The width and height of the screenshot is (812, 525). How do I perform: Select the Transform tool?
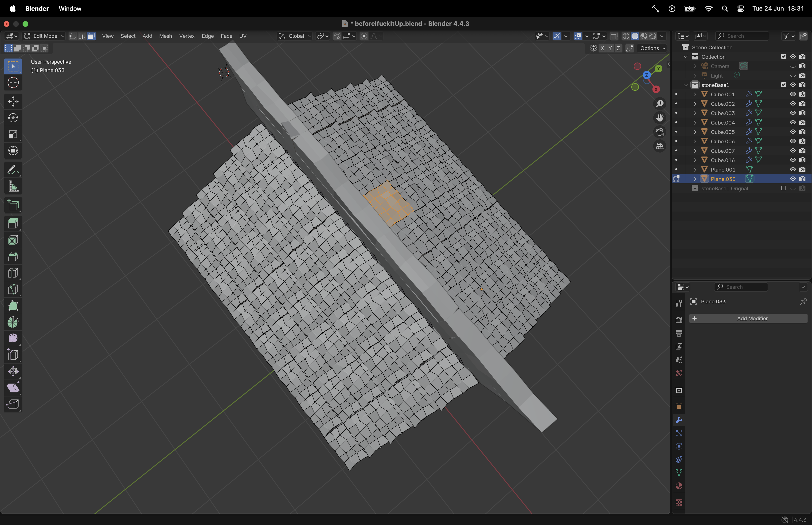tap(13, 151)
